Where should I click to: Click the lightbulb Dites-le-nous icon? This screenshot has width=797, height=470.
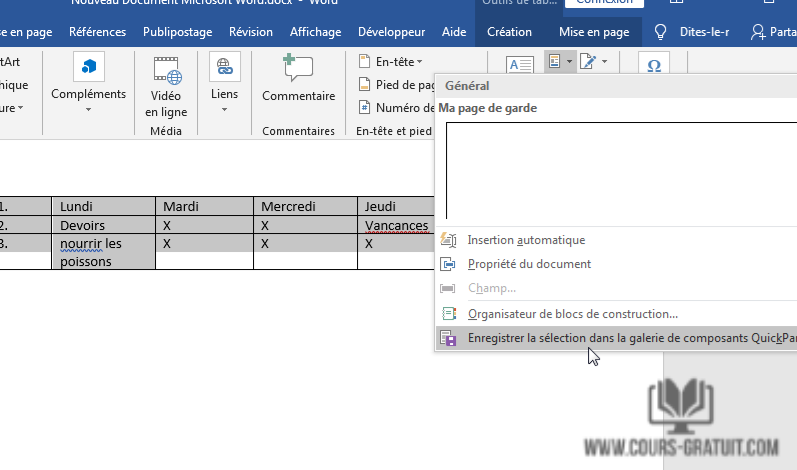660,32
